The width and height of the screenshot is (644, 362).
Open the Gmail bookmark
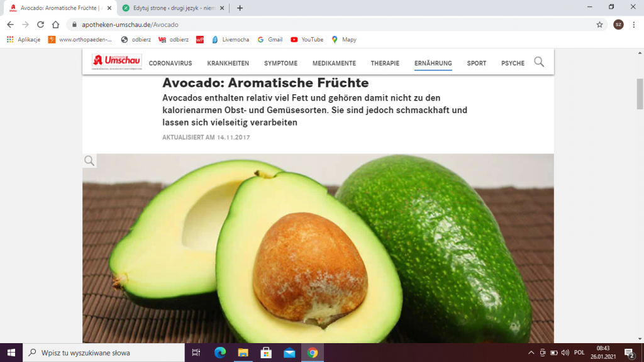tap(270, 40)
